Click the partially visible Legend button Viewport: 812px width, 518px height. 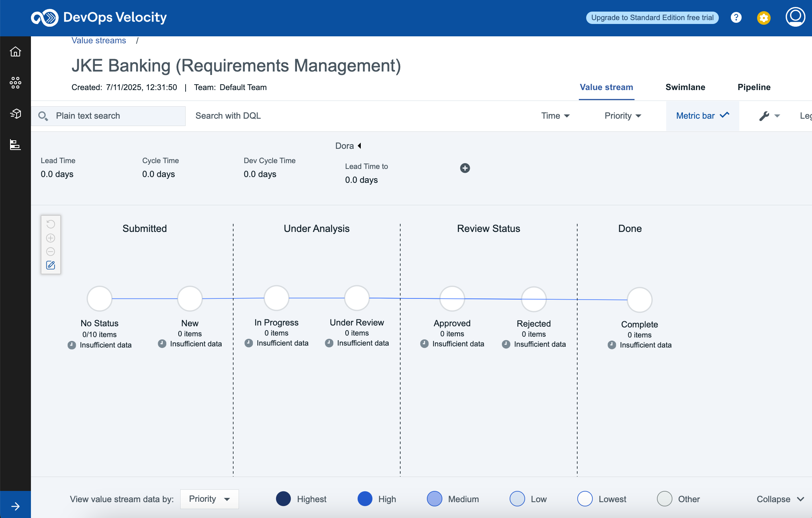[806, 116]
